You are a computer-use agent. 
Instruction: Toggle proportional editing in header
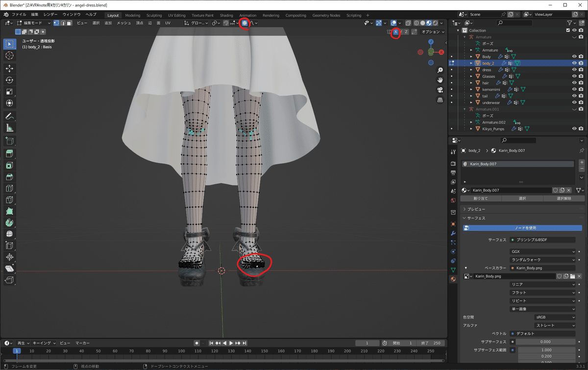point(245,23)
